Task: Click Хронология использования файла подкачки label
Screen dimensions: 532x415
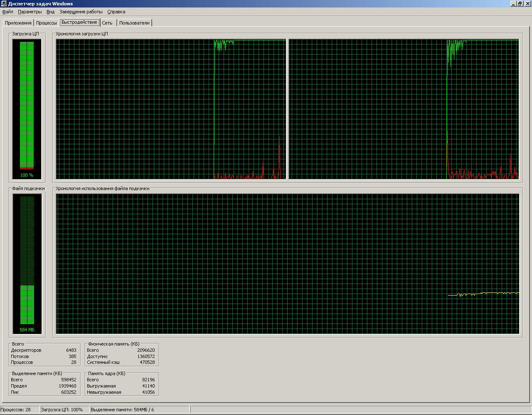Action: [x=103, y=188]
